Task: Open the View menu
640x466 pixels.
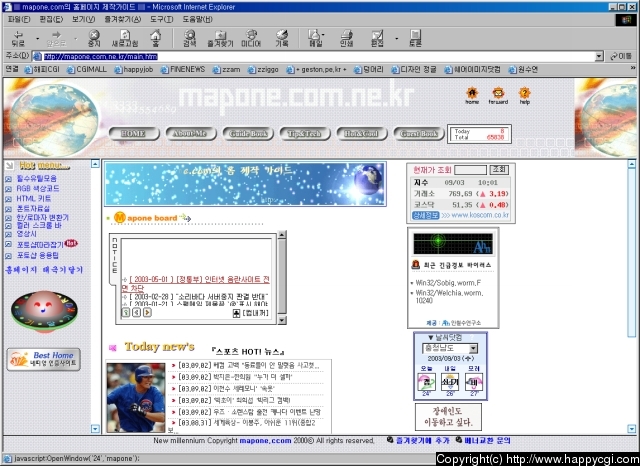Action: tap(83, 19)
